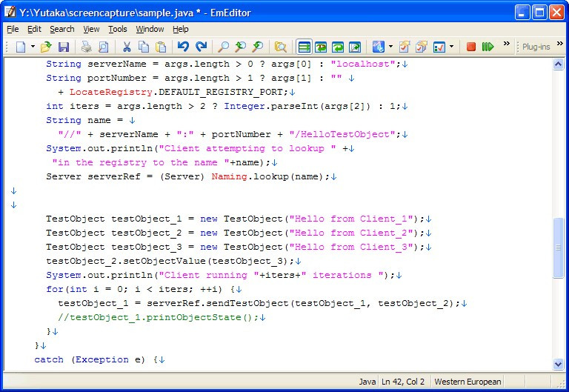Click the Paste clipboard icon

point(161,47)
